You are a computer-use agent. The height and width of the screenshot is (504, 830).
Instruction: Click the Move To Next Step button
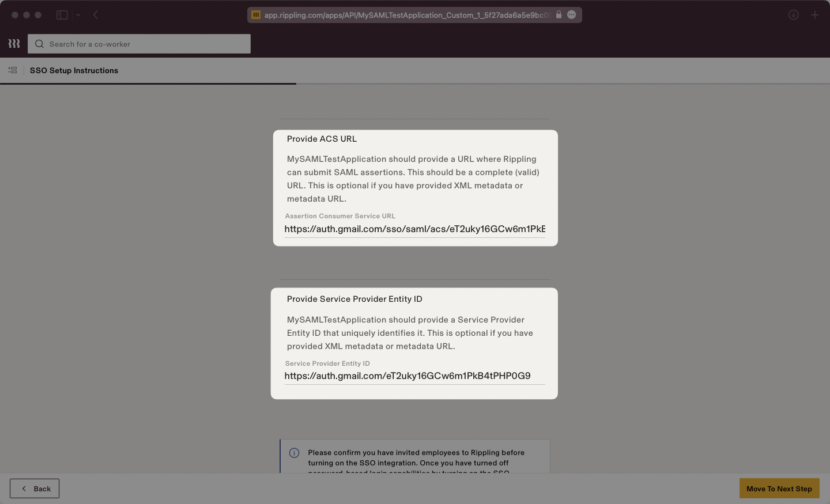pos(779,488)
